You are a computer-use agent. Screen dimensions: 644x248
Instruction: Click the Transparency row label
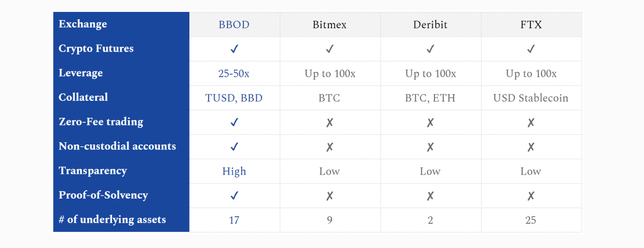(x=93, y=171)
